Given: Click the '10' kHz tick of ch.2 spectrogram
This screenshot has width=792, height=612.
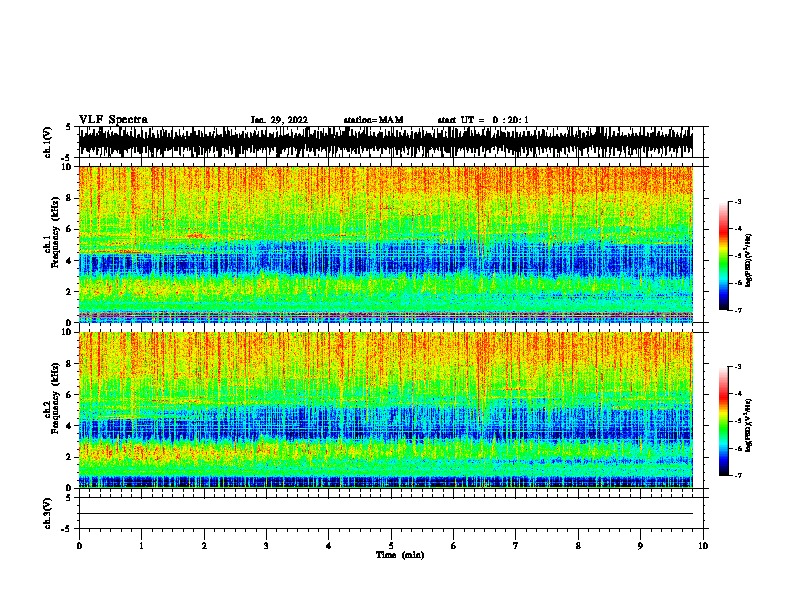Looking at the screenshot, I should coord(68,332).
